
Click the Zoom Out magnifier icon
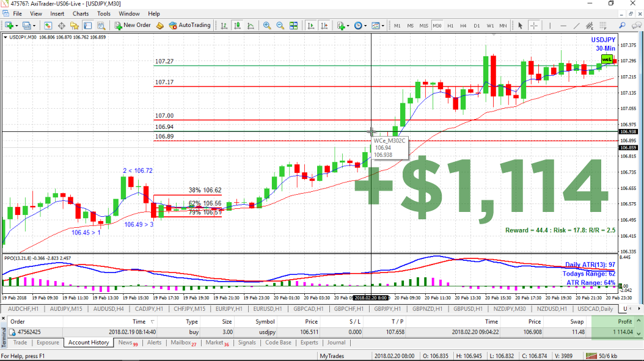[280, 26]
